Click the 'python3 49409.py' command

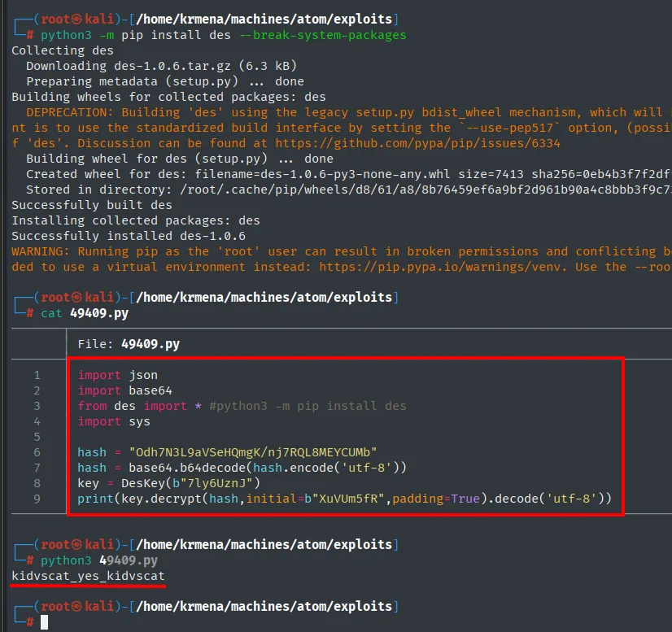click(x=99, y=560)
